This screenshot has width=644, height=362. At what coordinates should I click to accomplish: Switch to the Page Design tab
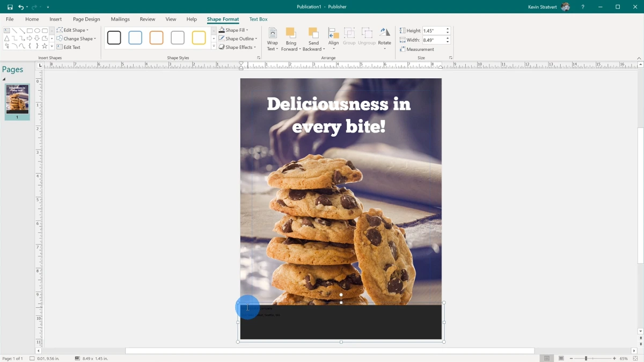(x=86, y=19)
